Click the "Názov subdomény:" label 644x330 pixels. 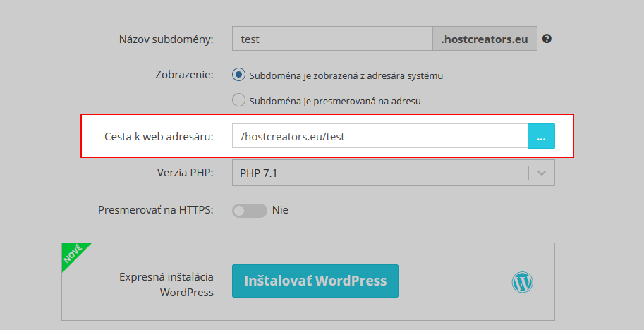[166, 39]
